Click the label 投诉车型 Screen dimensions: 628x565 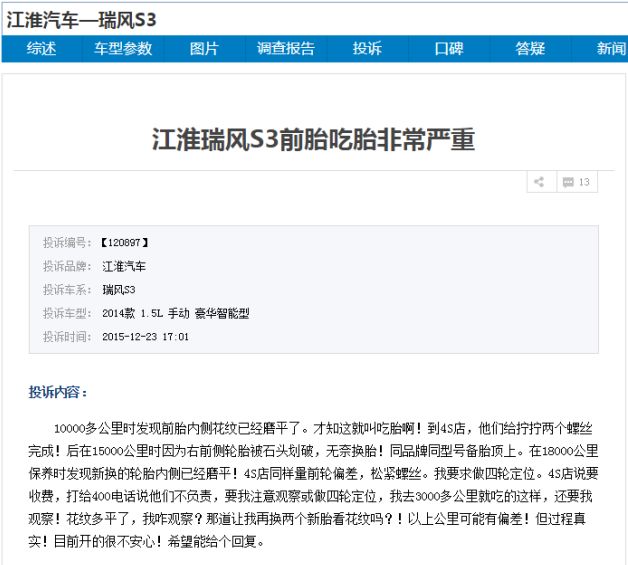(67, 313)
